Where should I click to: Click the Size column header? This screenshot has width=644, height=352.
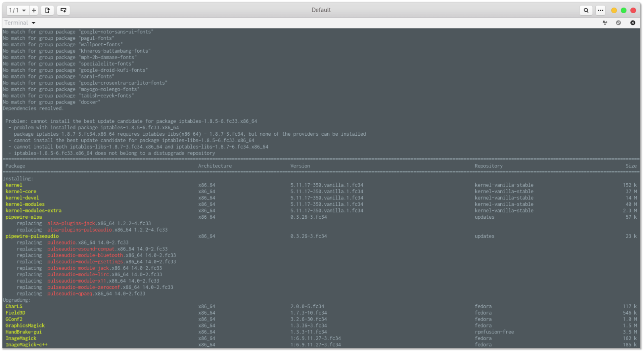coord(631,166)
